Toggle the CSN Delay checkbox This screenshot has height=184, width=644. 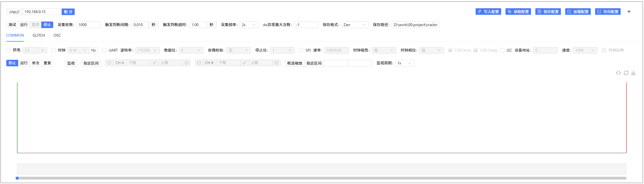coord(476,50)
